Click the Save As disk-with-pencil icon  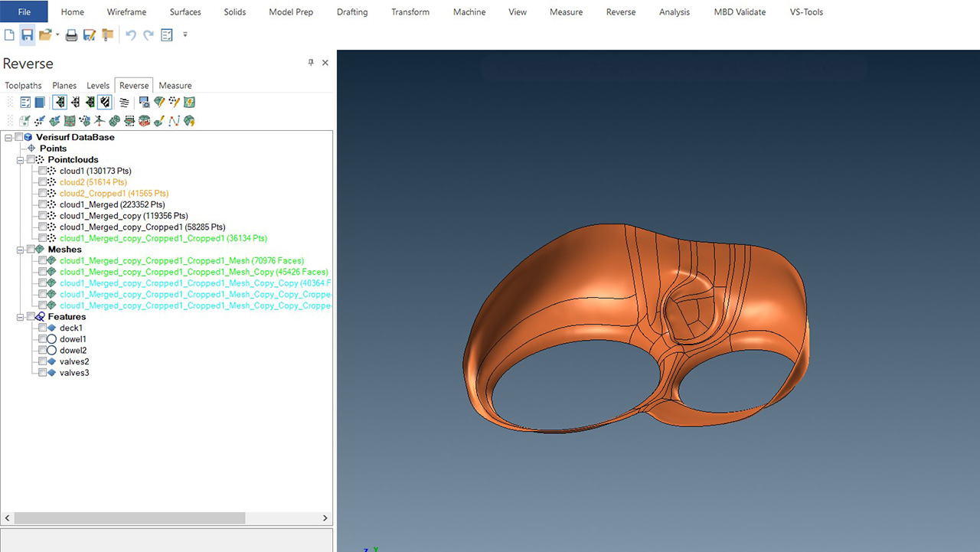click(89, 35)
